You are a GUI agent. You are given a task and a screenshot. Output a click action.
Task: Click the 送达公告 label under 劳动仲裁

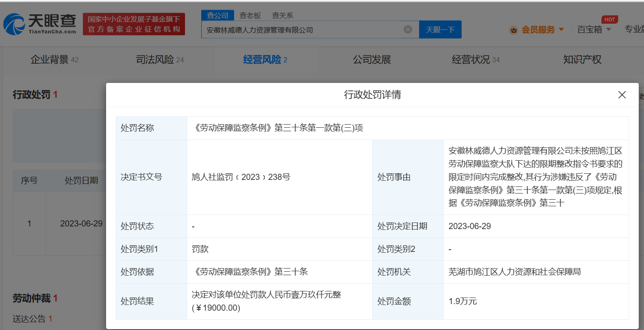pos(29,319)
